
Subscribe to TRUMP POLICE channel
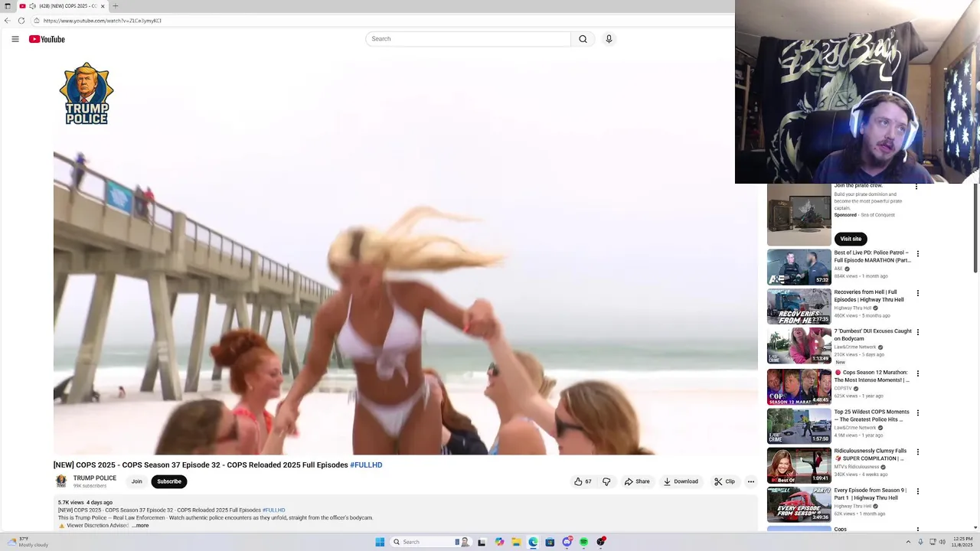[169, 482]
